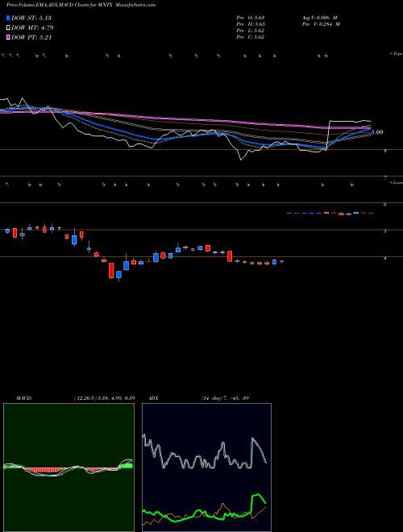Click the price axis label 5 on candlestick chart

[x=385, y=231]
